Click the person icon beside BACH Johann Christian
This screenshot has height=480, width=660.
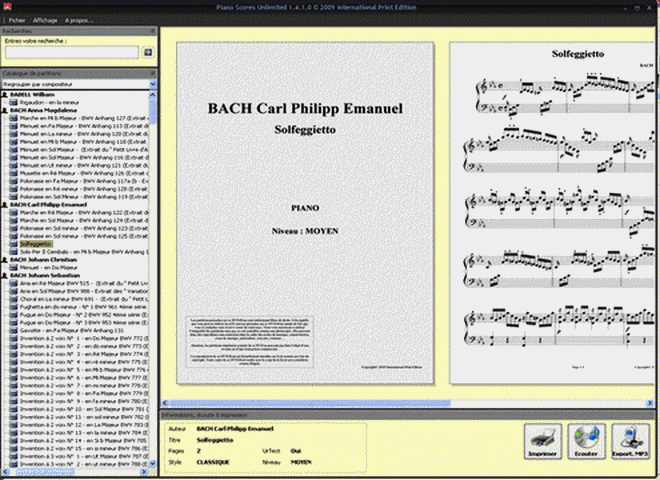point(5,260)
